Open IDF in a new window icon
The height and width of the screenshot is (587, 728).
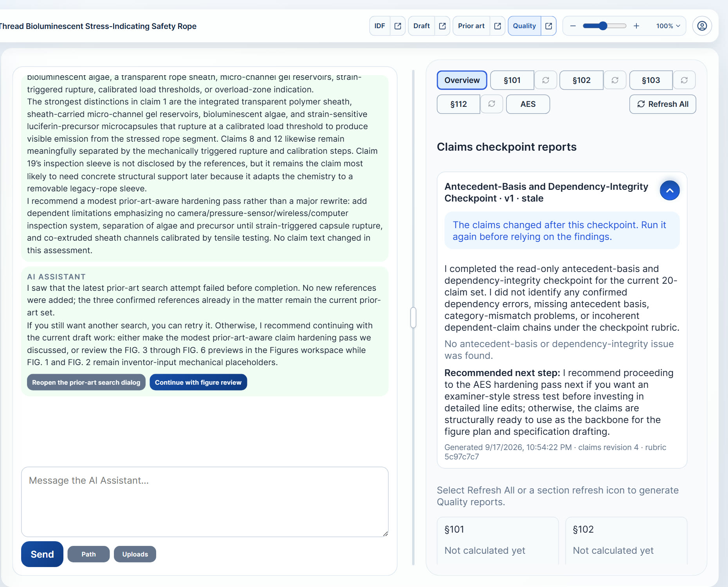[x=398, y=26]
